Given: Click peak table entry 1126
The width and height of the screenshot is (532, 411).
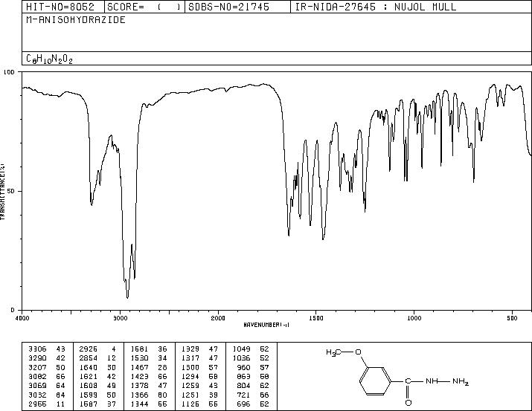Looking at the screenshot, I should [x=190, y=404].
